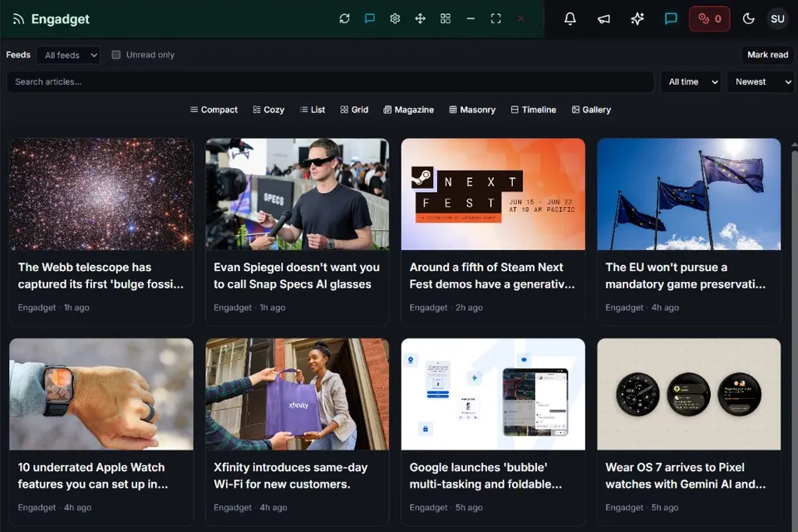Open 'The Webb telescope has captured' article title

101,275
